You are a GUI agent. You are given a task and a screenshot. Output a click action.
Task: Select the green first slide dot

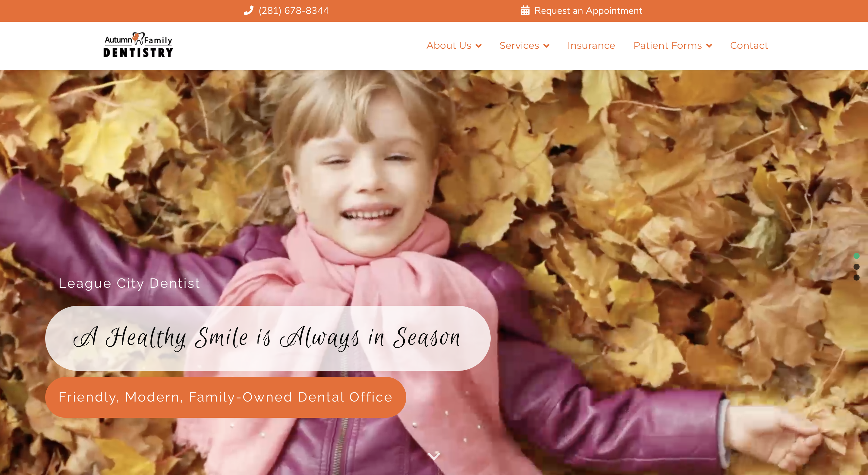pyautogui.click(x=856, y=256)
